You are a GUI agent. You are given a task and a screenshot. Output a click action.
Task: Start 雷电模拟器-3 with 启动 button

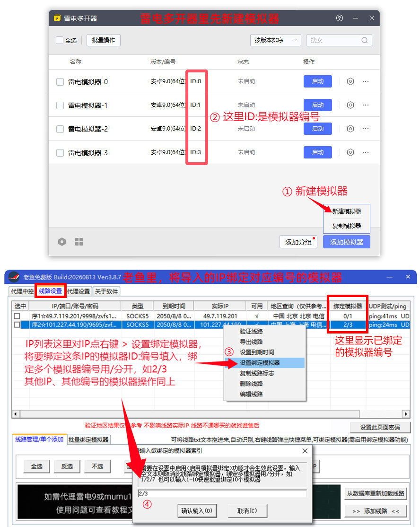coord(317,152)
